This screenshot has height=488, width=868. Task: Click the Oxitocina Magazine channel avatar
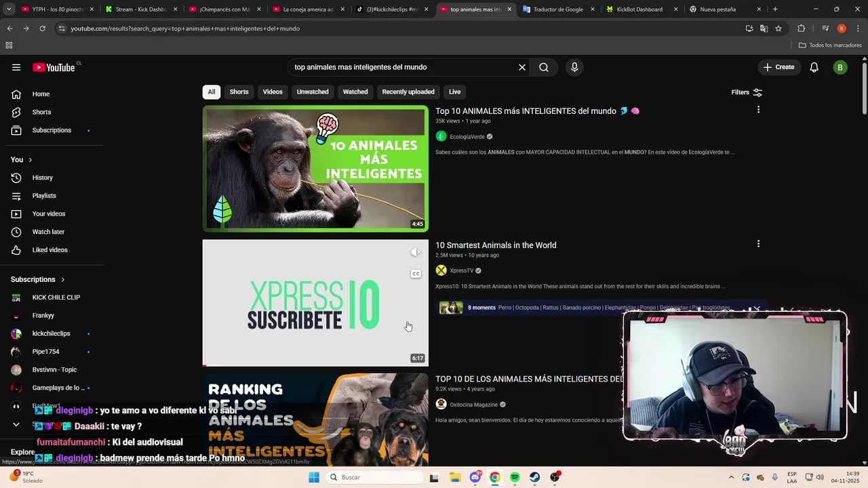441,404
